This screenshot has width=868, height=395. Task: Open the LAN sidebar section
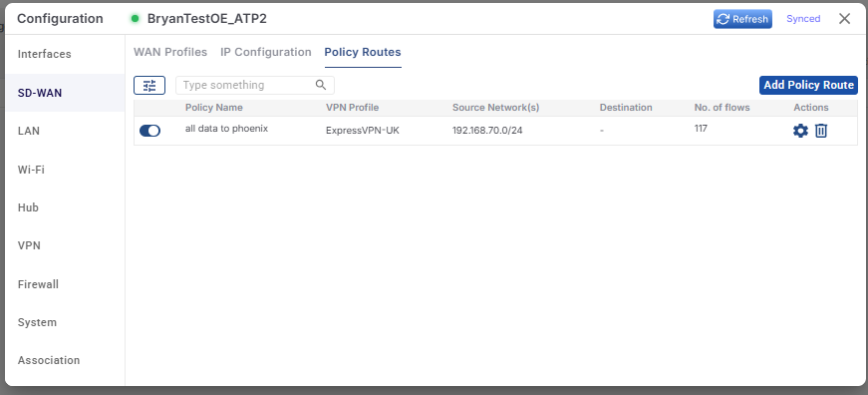pos(66,131)
